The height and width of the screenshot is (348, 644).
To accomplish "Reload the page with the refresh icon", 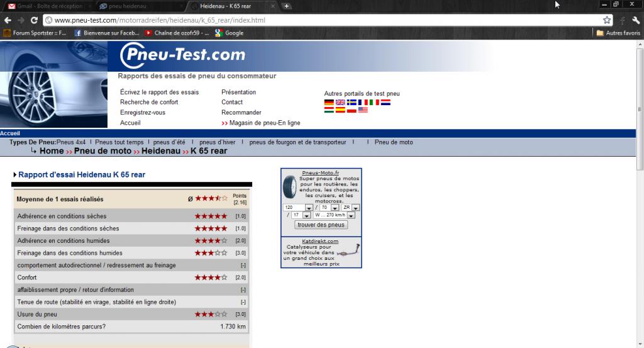I will pos(34,20).
